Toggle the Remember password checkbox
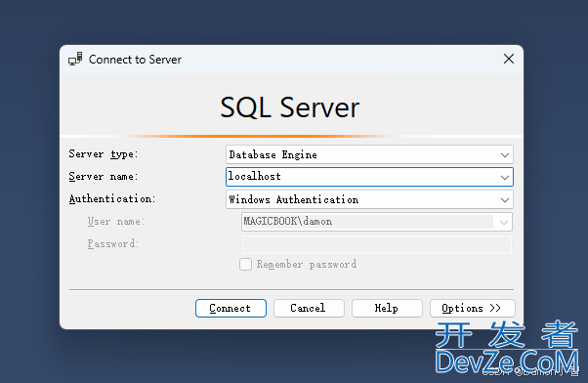 [x=245, y=264]
